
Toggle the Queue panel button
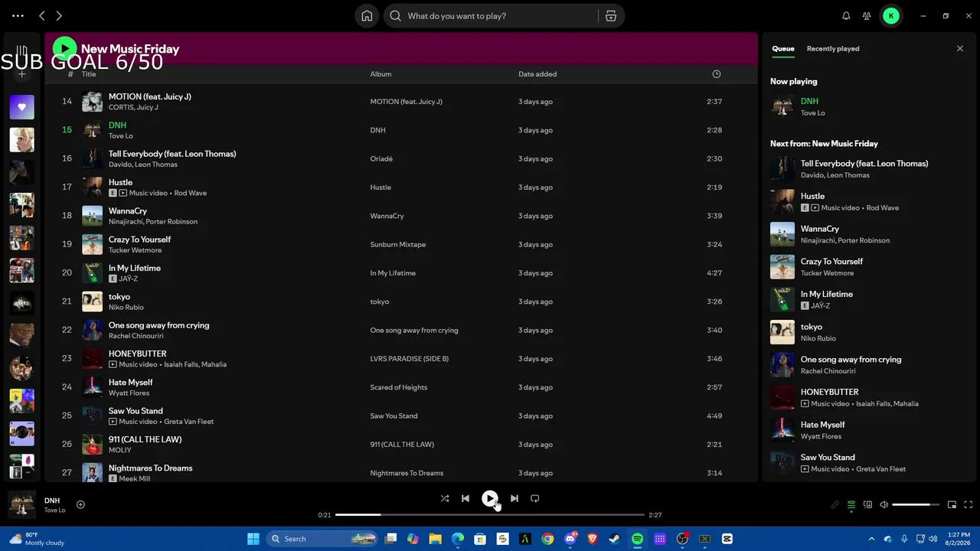[851, 505]
